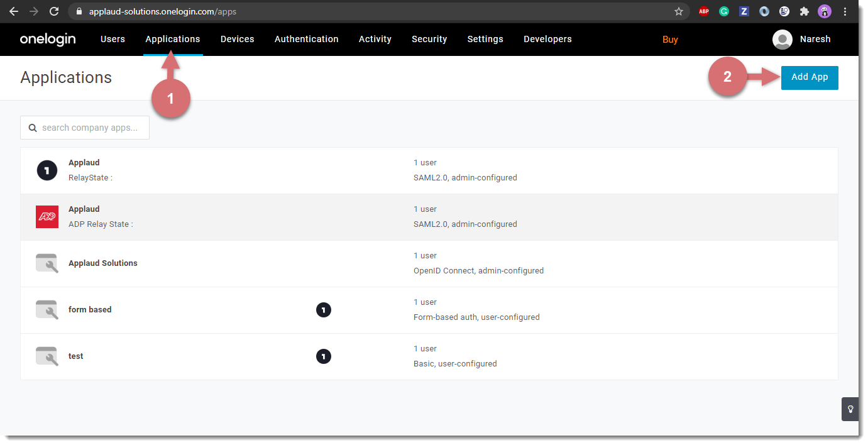The height and width of the screenshot is (445, 868).
Task: Open the Naresh account name
Action: 815,39
